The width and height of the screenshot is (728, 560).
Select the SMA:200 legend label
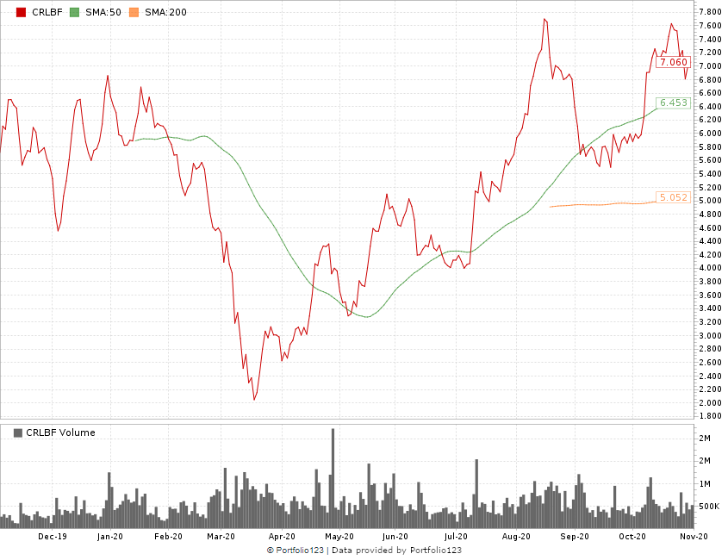tap(165, 12)
